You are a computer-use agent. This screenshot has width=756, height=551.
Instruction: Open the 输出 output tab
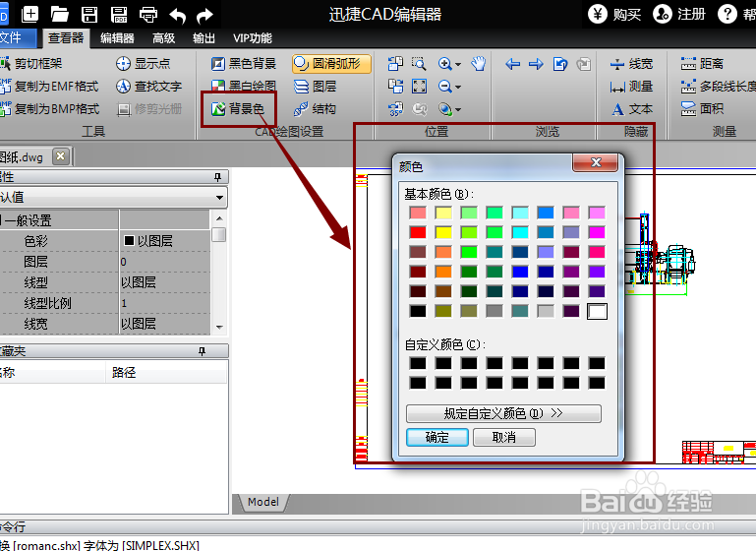[x=204, y=38]
